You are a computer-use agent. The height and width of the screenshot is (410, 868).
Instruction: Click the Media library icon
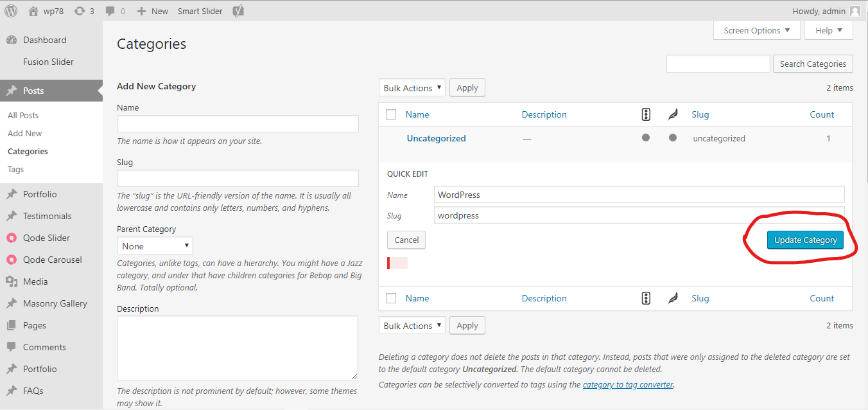click(x=12, y=281)
